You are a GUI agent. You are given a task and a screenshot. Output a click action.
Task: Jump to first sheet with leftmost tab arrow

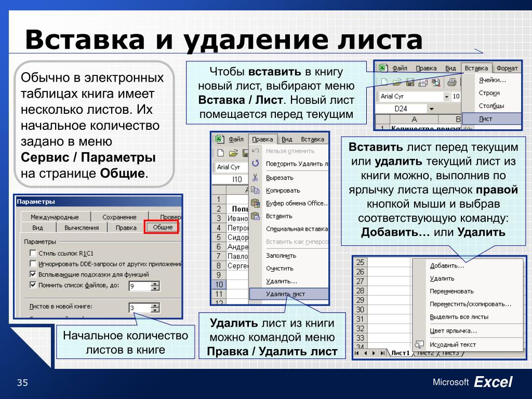[x=356, y=353]
